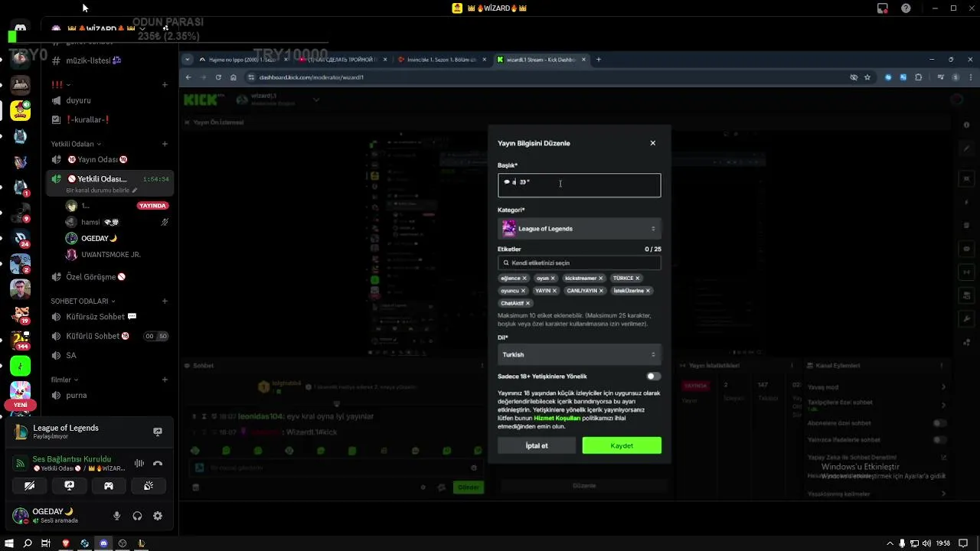Add channel to SOHBET ODALARI category

coord(165,301)
